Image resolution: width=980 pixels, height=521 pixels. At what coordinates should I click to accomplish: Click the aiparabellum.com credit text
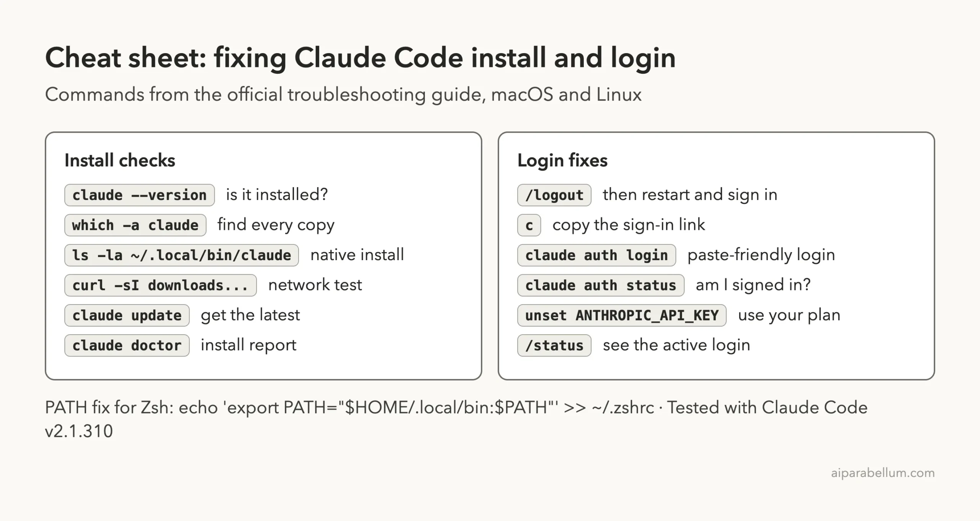[883, 473]
